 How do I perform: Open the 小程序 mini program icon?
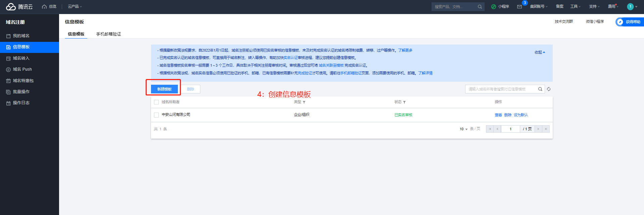pyautogui.click(x=494, y=7)
